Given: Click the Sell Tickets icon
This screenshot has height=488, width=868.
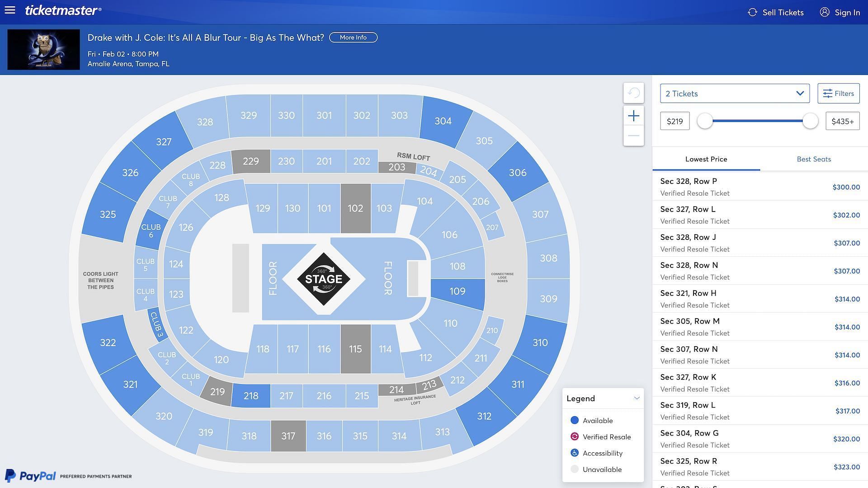Looking at the screenshot, I should (753, 12).
